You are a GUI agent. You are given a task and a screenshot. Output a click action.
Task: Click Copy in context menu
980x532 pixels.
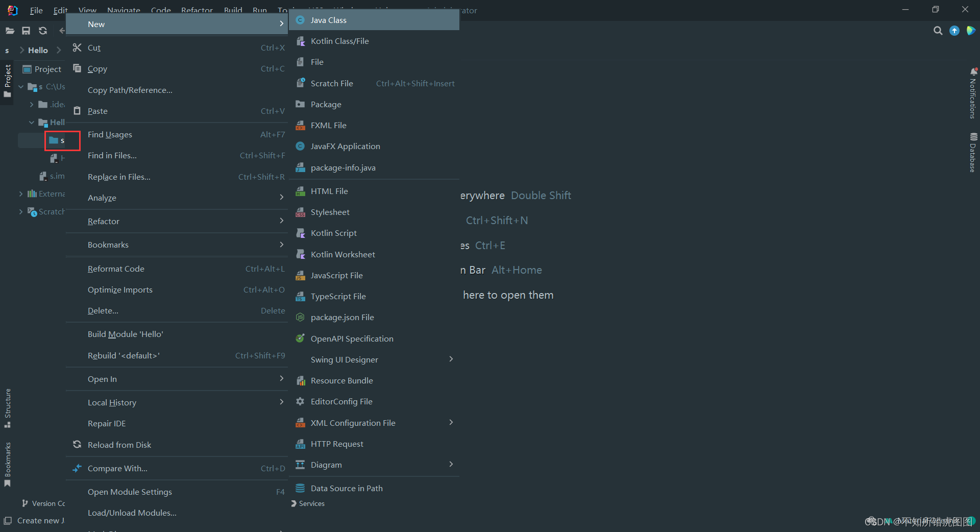click(177, 68)
